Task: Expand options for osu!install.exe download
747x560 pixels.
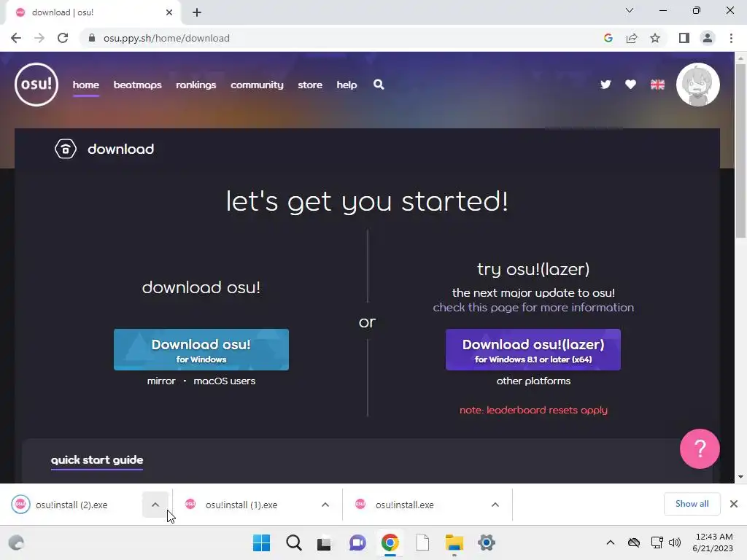Action: [x=495, y=505]
